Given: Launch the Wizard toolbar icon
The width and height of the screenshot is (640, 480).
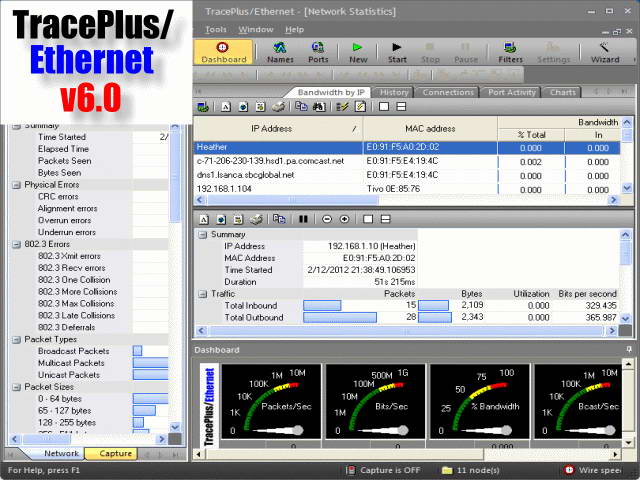Looking at the screenshot, I should coord(605,52).
